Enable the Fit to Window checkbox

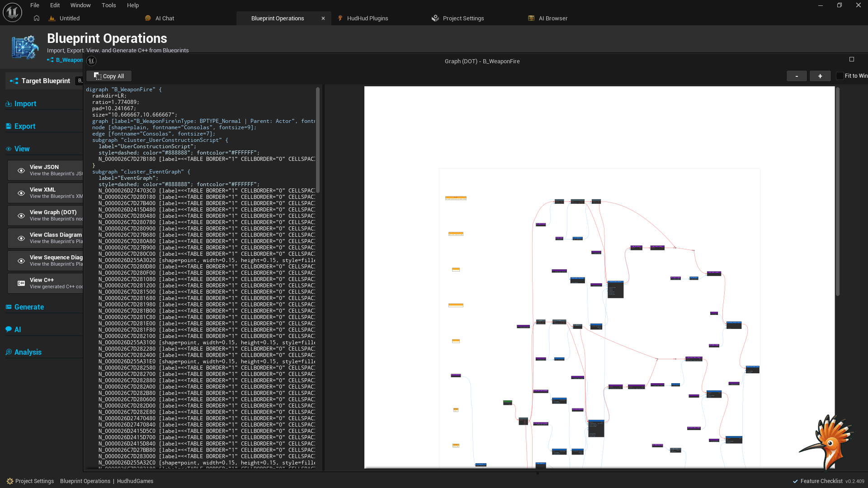pos(840,76)
